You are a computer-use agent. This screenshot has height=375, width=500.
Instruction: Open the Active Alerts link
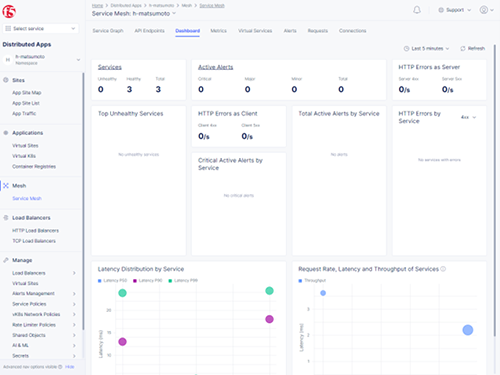[215, 67]
